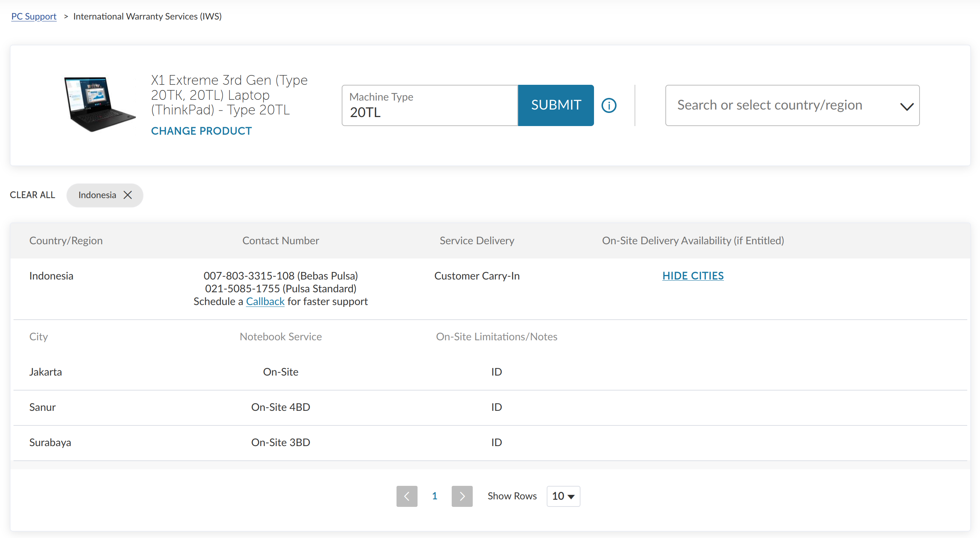Click the ID note in Sanur row
Viewport: 980px width, 538px height.
tap(496, 407)
